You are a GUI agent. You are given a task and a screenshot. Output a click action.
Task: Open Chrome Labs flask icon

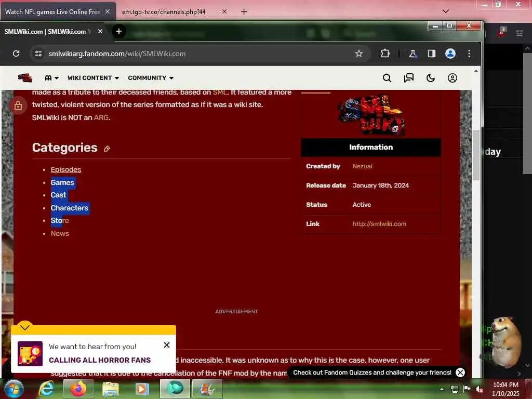click(x=413, y=54)
